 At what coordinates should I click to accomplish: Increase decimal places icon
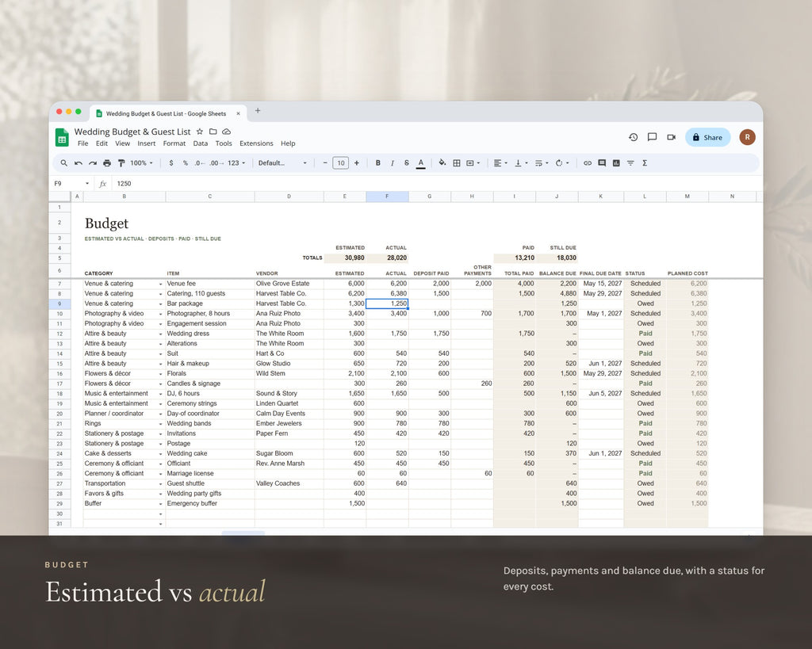click(216, 163)
